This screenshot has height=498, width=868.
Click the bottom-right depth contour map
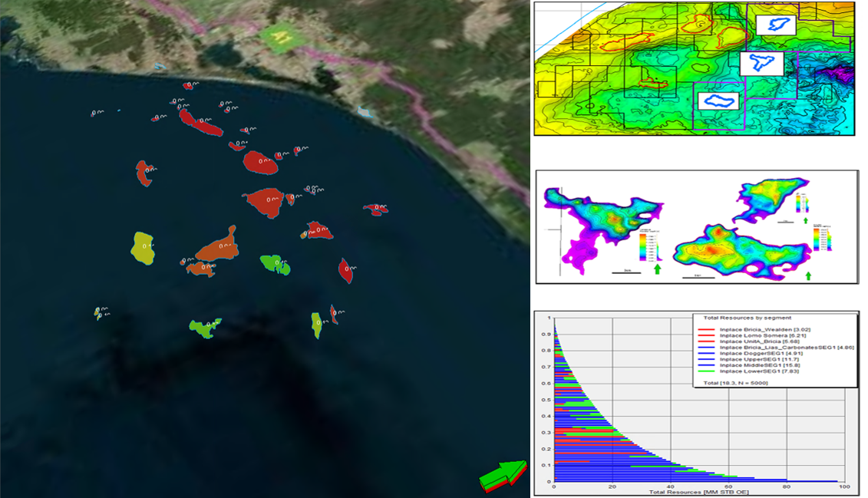click(735, 253)
